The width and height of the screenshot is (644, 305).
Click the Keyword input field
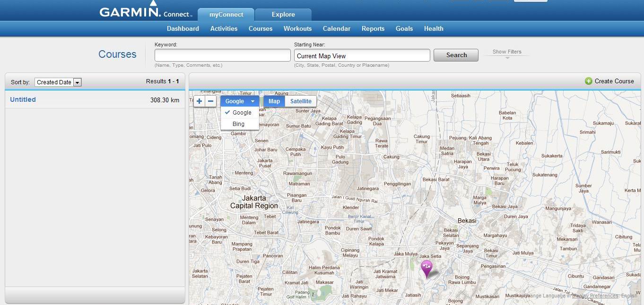pyautogui.click(x=222, y=55)
